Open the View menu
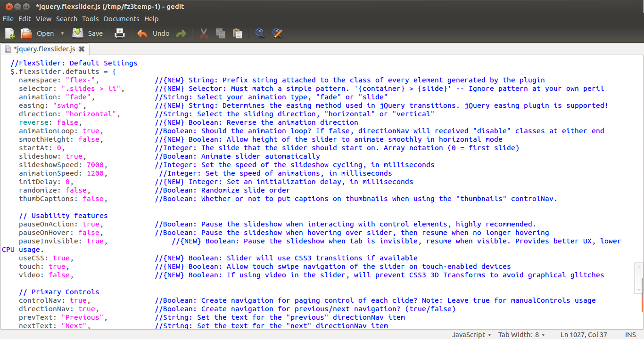The image size is (644, 339). point(43,19)
